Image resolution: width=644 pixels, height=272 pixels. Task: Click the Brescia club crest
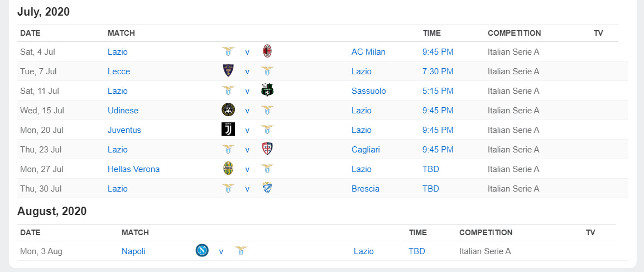[267, 188]
